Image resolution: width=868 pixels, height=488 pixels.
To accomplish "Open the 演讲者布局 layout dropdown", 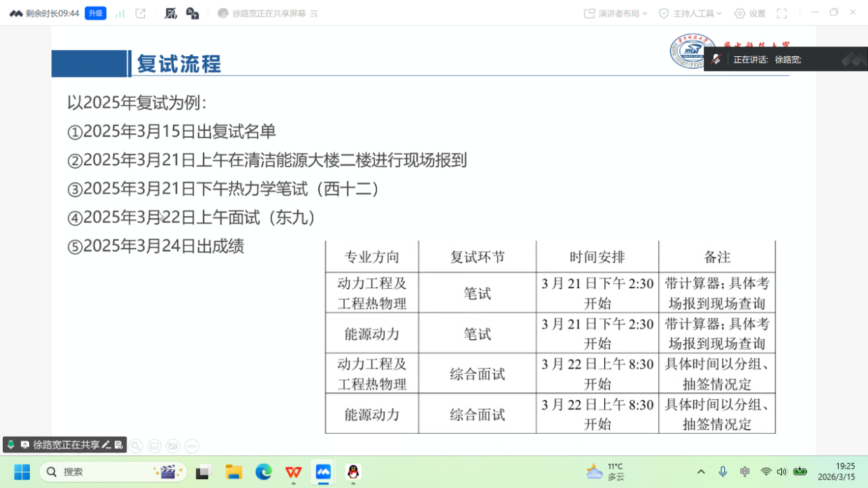I will 615,13.
